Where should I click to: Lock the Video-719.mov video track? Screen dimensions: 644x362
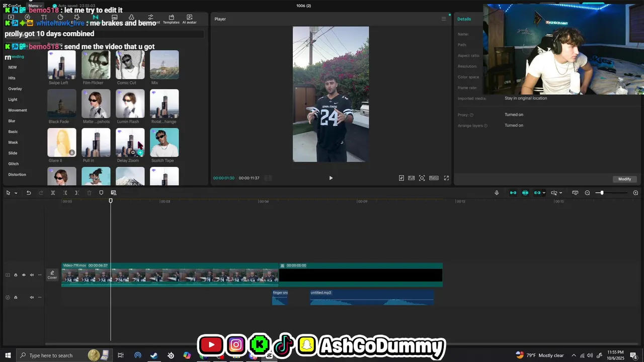coord(16,275)
